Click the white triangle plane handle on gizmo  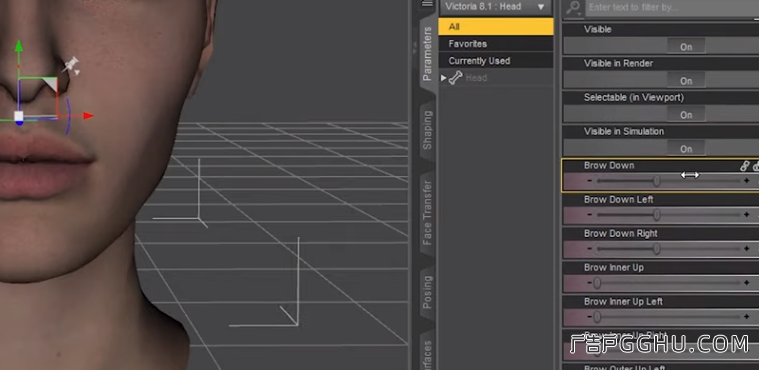(50, 84)
